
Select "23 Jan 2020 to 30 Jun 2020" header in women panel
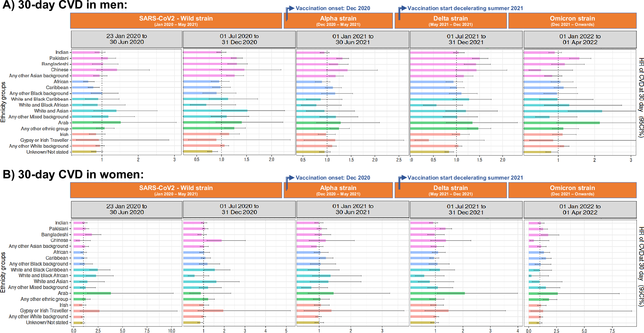point(127,209)
